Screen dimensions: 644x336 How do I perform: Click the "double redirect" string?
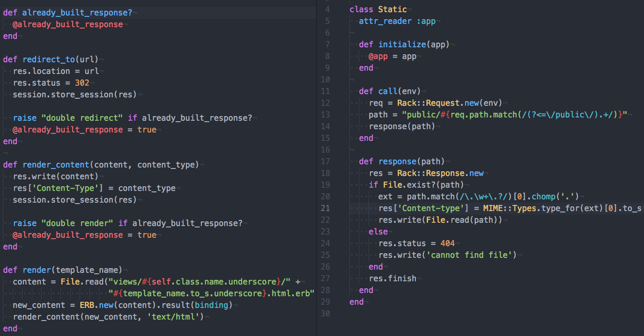[x=80, y=118]
